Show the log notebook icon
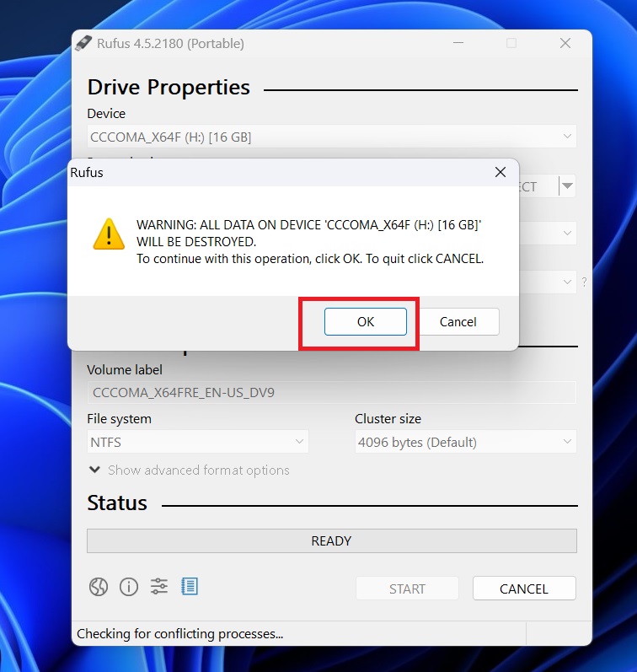This screenshot has height=672, width=637. [190, 586]
